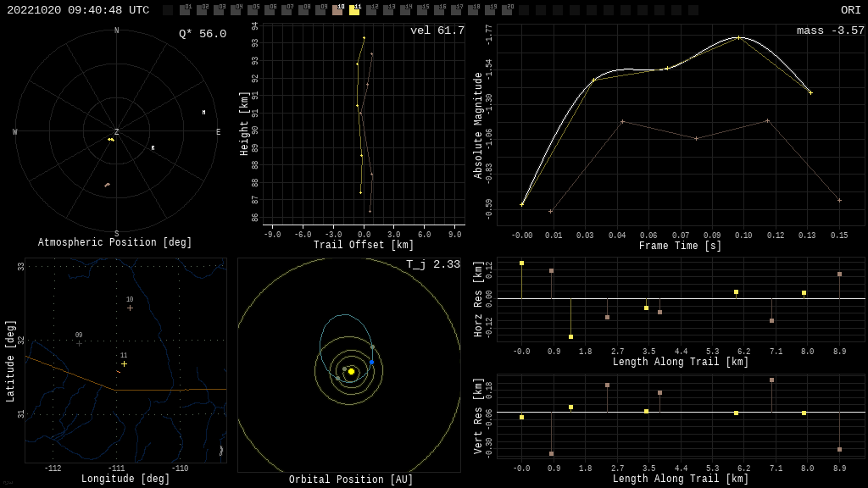Select the highlighted camera 11 yellow box
This screenshot has width=868, height=488.
tap(354, 10)
